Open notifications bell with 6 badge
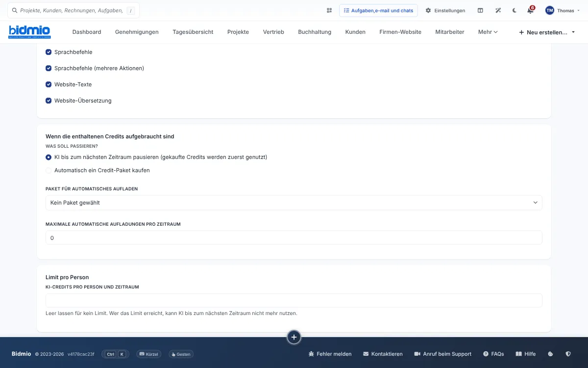The width and height of the screenshot is (588, 368). coord(531,10)
